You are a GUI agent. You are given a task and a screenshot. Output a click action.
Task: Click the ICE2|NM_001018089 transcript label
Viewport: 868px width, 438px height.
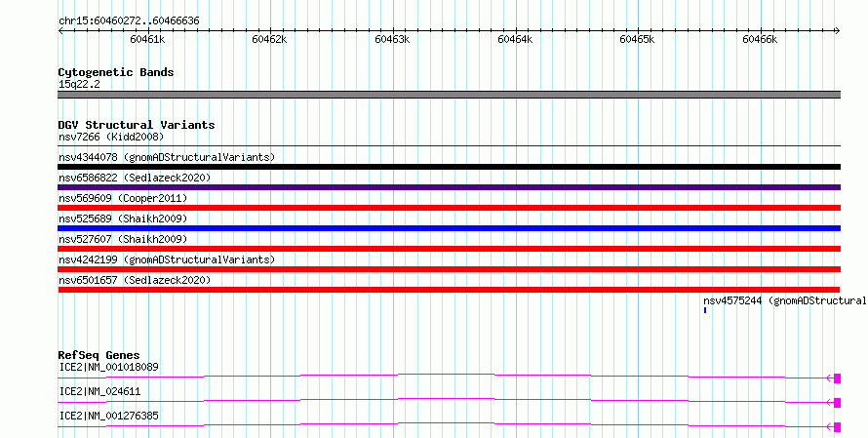108,367
